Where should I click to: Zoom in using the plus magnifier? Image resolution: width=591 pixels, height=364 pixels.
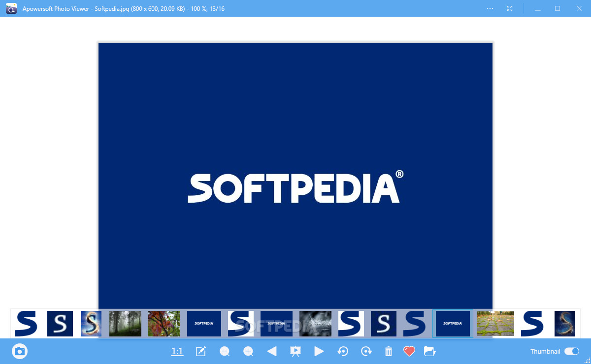pos(248,351)
